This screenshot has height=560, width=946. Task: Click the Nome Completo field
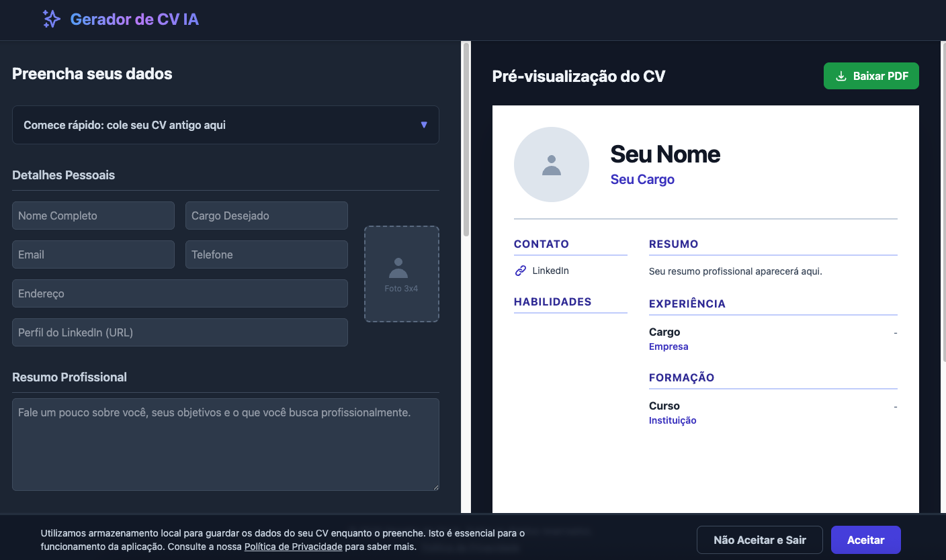93,216
